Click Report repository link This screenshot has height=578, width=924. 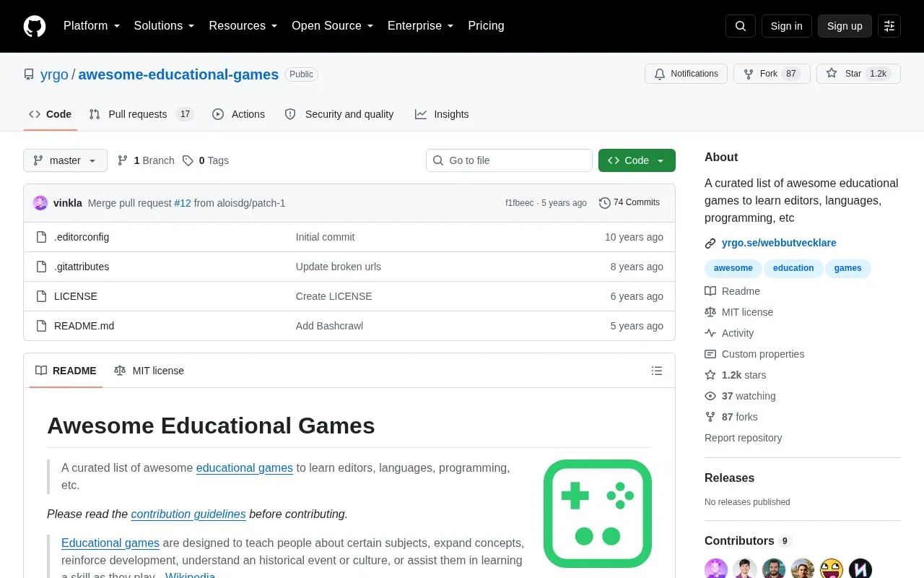pos(743,438)
